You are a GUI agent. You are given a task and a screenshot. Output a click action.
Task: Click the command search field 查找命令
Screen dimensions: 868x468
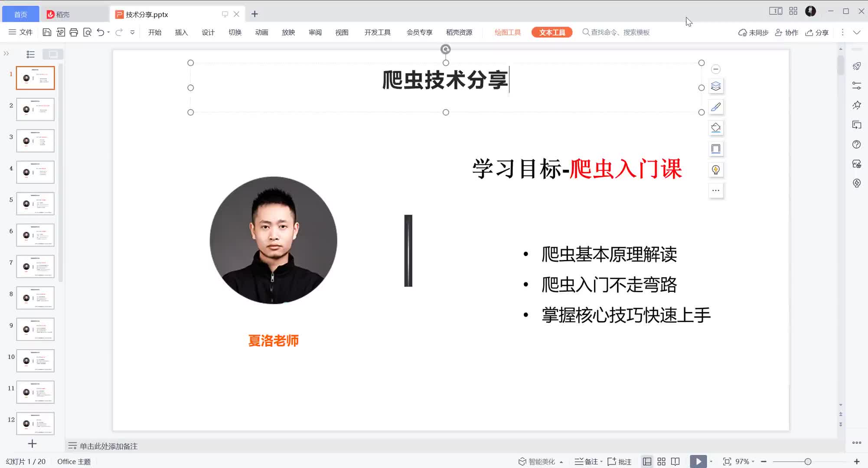pos(616,32)
